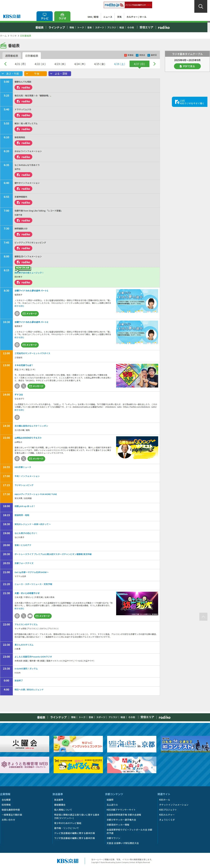Open radiko for ドラマってムジカ at 5:40
Image resolution: width=210 pixels, height=868 pixels.
23,115
